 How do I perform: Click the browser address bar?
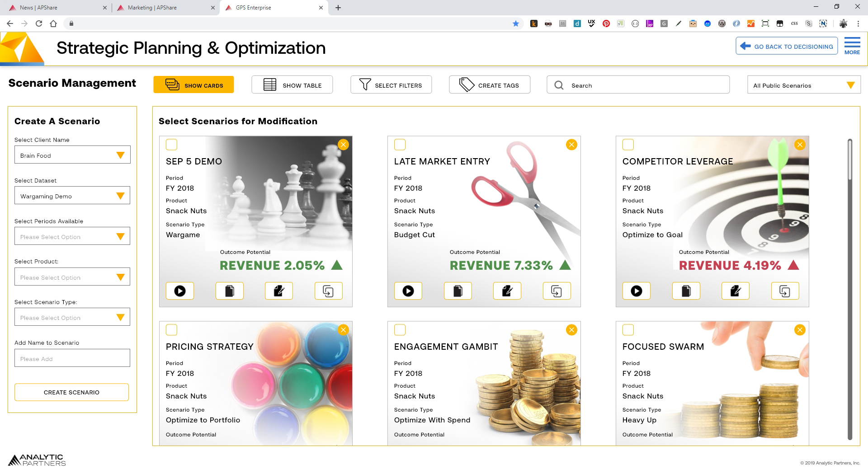tap(289, 23)
